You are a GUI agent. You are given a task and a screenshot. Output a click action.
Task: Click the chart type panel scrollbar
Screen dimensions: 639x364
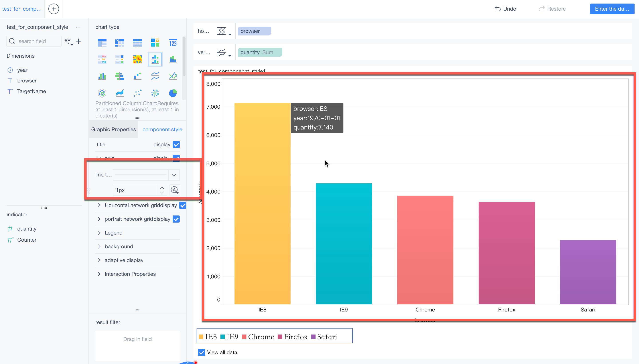(x=184, y=56)
